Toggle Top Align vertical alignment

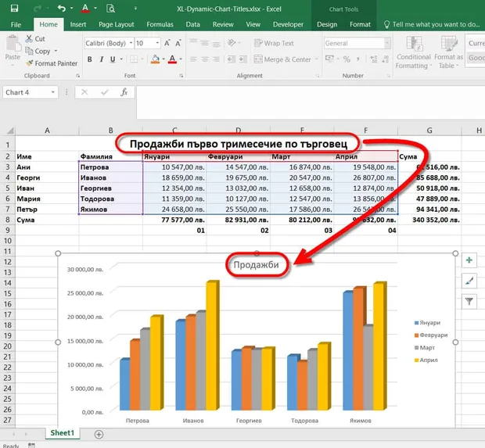(x=193, y=43)
